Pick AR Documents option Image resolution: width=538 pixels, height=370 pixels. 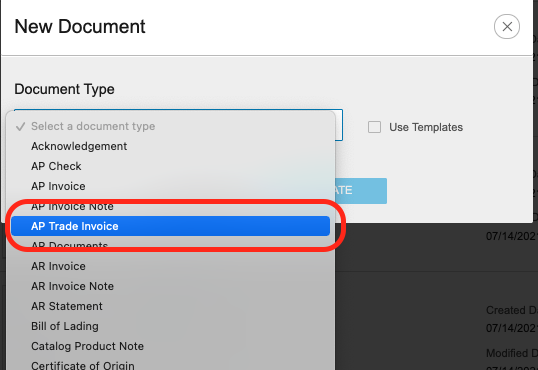pyautogui.click(x=170, y=246)
